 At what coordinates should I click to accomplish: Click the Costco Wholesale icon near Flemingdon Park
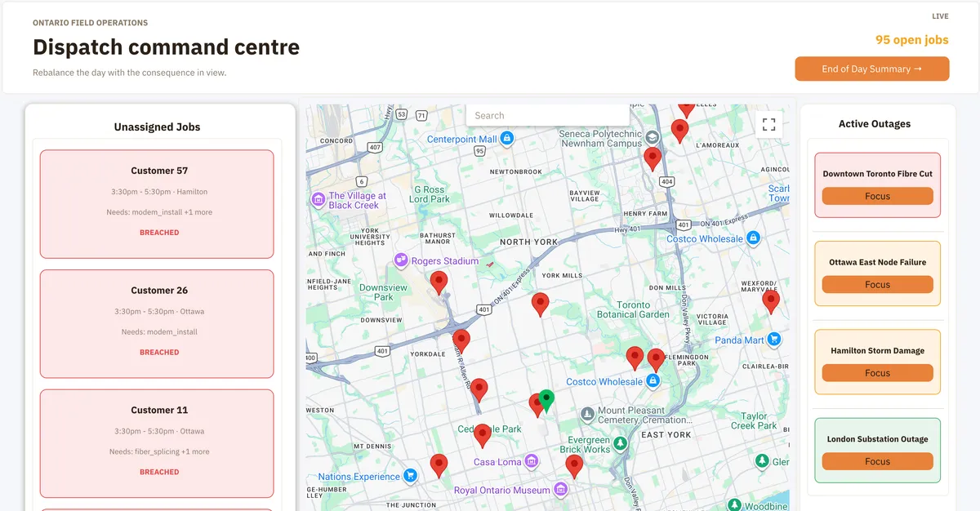click(x=653, y=381)
